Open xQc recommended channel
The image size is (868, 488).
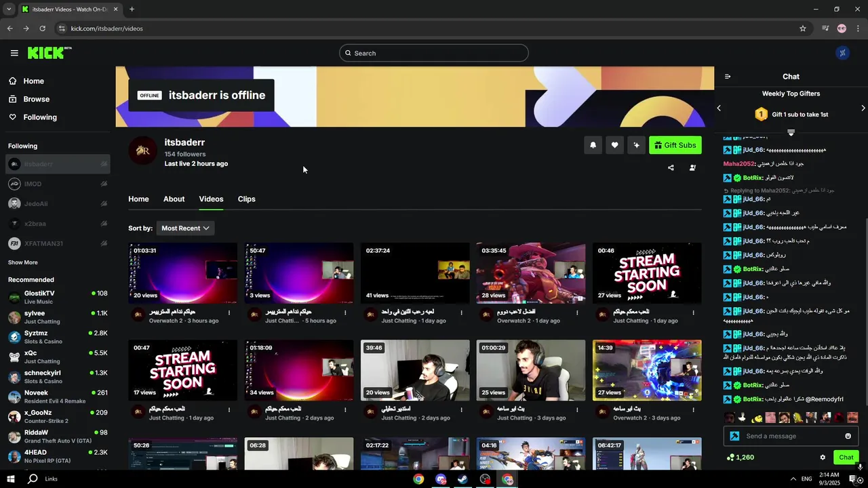coord(58,357)
